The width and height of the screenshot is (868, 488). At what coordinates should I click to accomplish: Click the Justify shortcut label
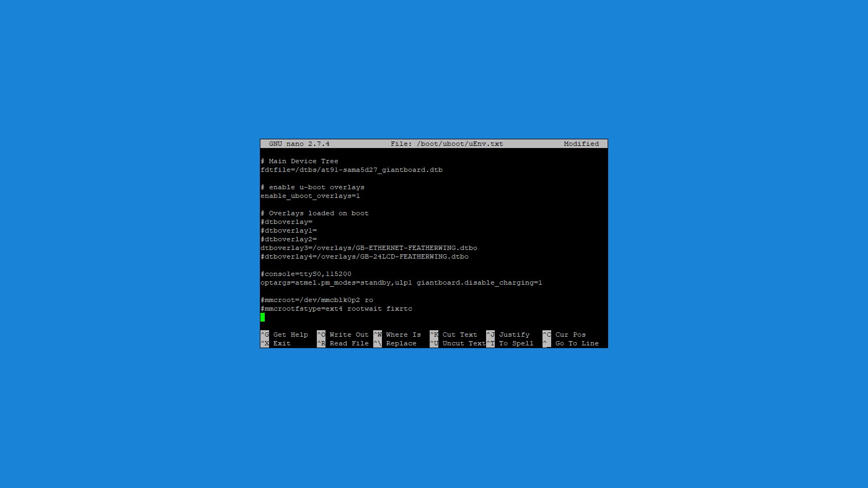(514, 335)
